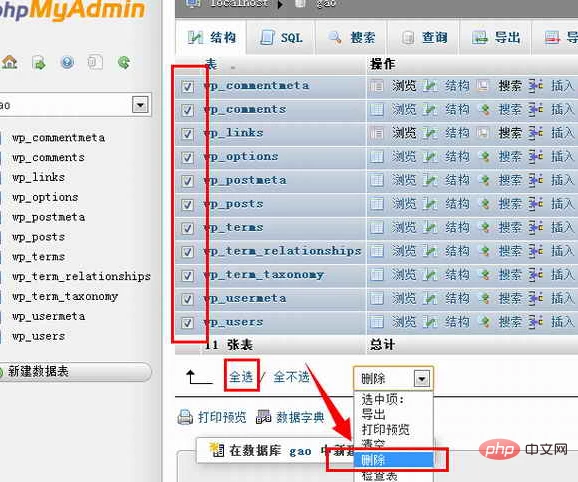Click search icon in wp_options row

click(485, 157)
